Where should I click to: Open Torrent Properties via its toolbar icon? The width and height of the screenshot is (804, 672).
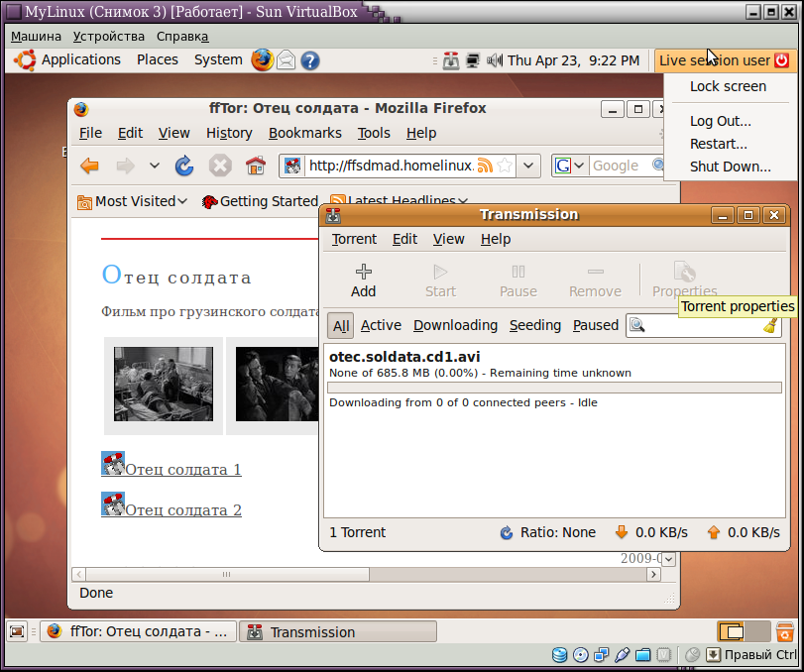(x=685, y=273)
